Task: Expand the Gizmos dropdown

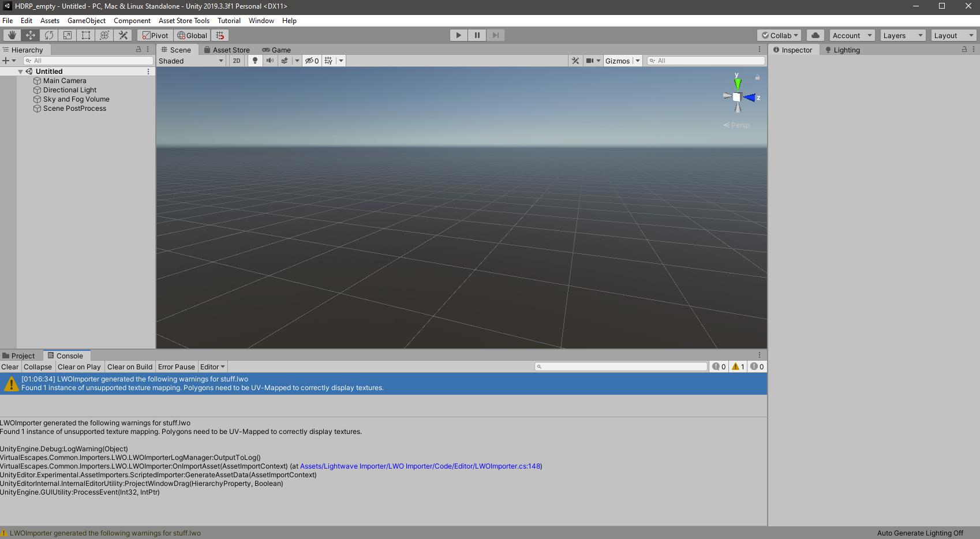Action: [637, 61]
